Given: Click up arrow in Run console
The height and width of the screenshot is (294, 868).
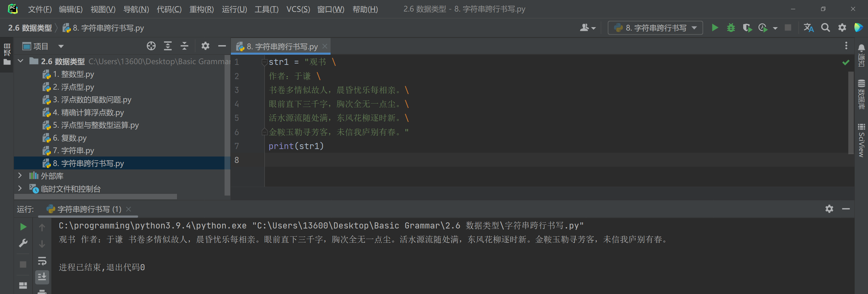Looking at the screenshot, I should click(42, 227).
